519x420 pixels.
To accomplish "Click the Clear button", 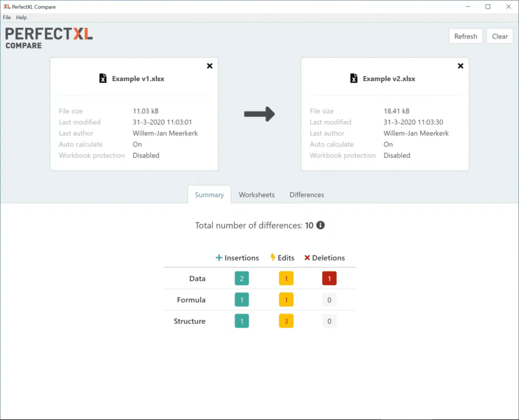I will tap(500, 36).
